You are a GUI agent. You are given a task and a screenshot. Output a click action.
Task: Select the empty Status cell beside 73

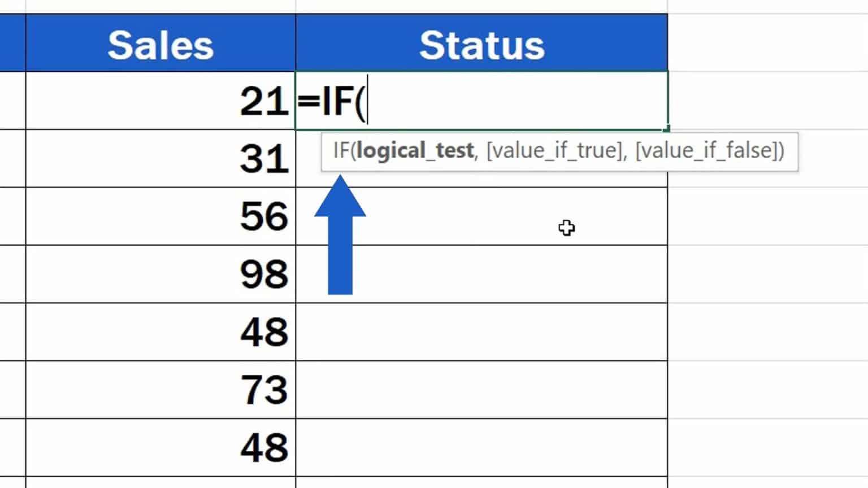(x=481, y=390)
